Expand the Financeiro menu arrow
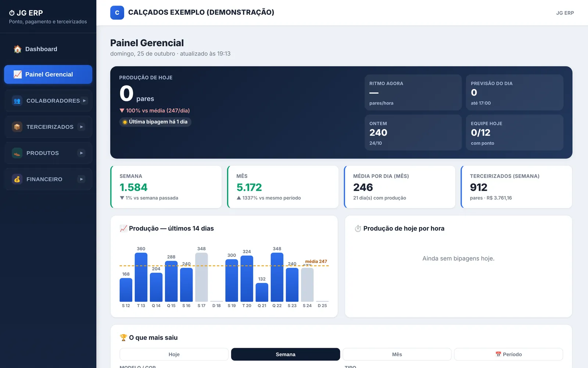This screenshot has width=588, height=368. tap(81, 179)
